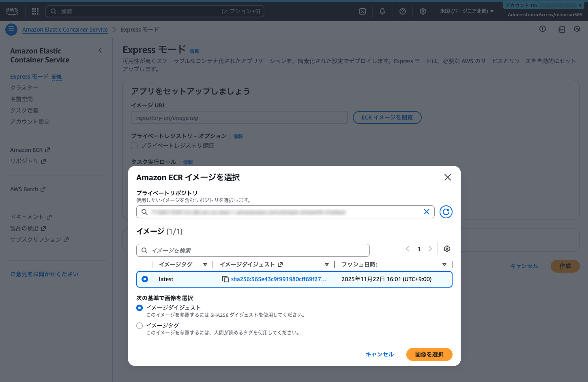Open CloudShell from the top bar

point(362,11)
